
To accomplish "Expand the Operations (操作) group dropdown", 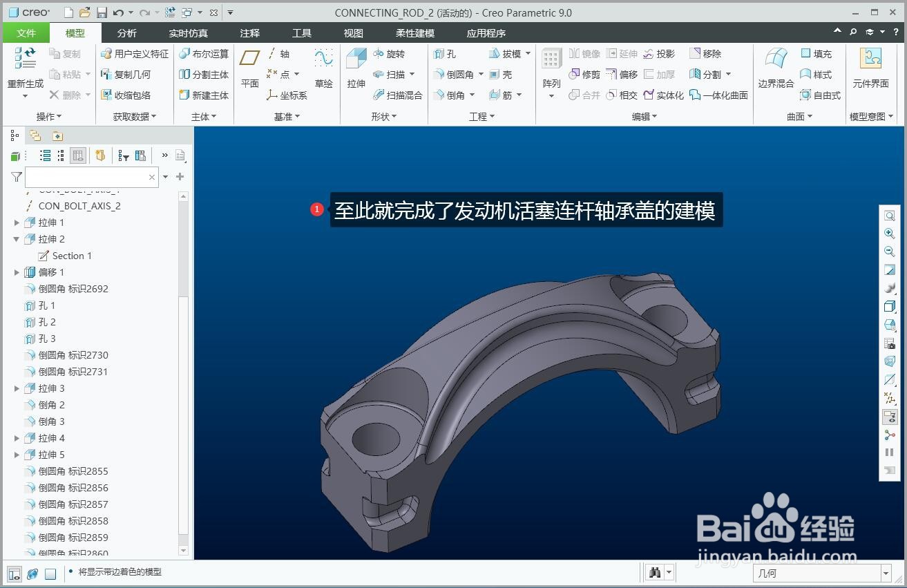I will (x=49, y=117).
